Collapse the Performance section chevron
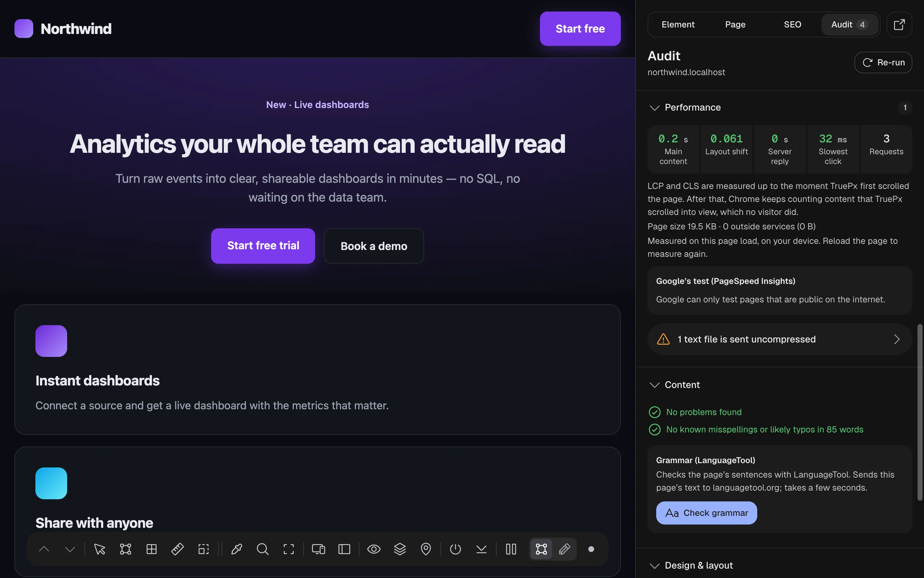 click(654, 108)
